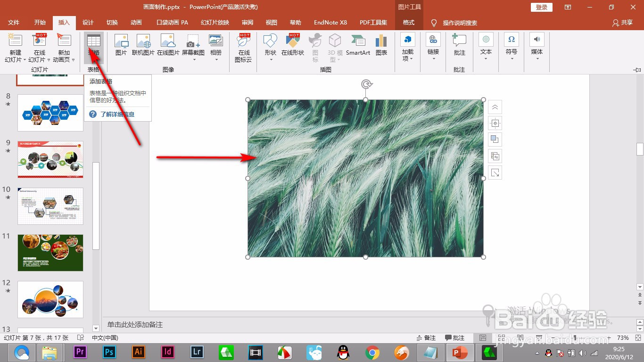
Task: Click the pin ribbon icon
Action: point(637,70)
